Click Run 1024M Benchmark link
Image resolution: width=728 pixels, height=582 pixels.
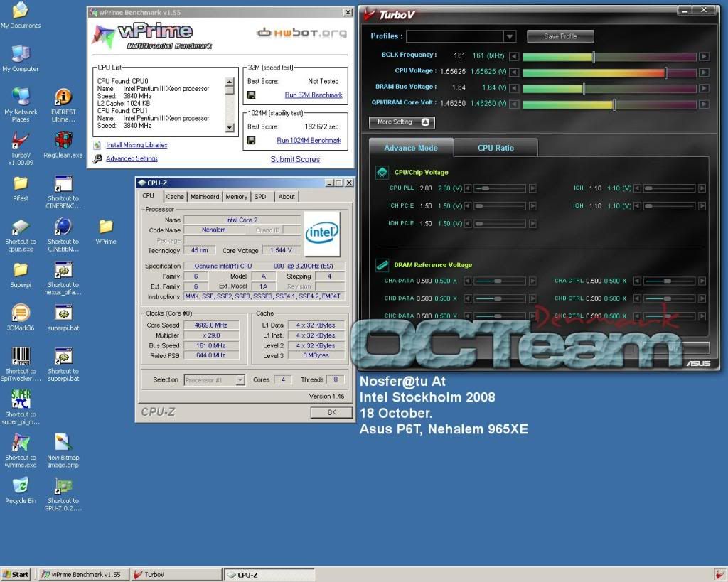pos(309,140)
